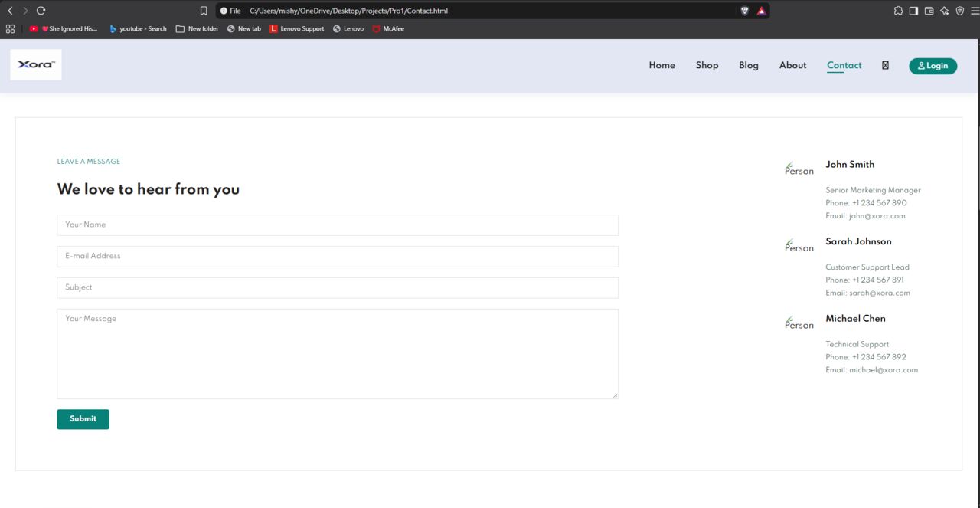
Task: Click phone number +1 234 567 892
Action: (x=879, y=357)
